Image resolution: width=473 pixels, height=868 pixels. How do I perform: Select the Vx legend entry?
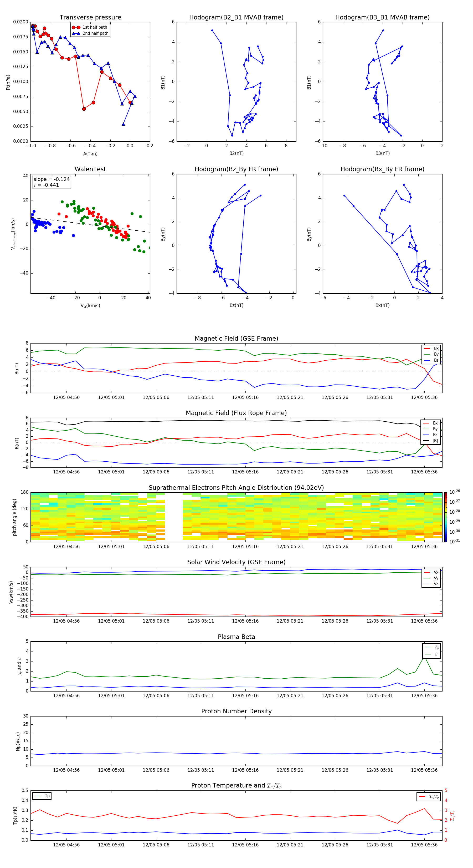(431, 572)
